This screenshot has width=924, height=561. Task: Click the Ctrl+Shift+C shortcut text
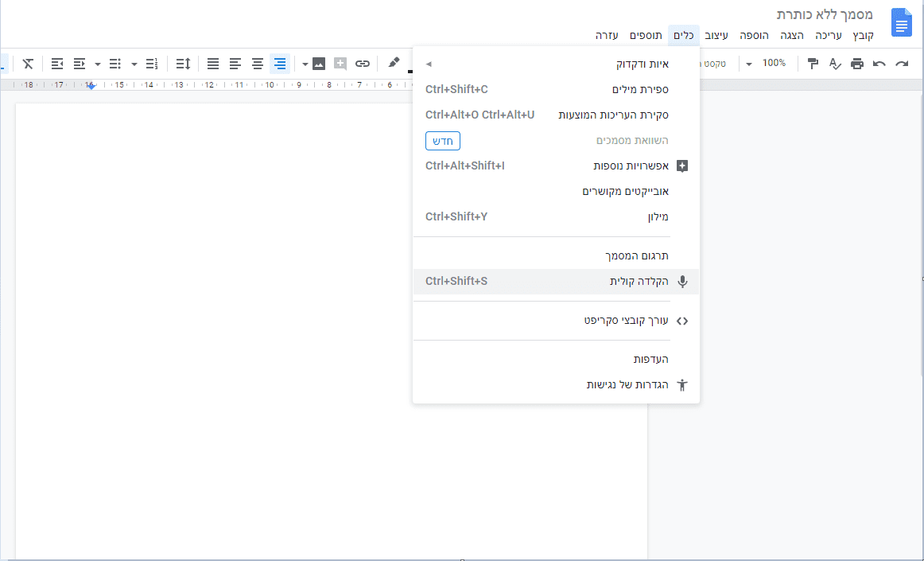456,90
